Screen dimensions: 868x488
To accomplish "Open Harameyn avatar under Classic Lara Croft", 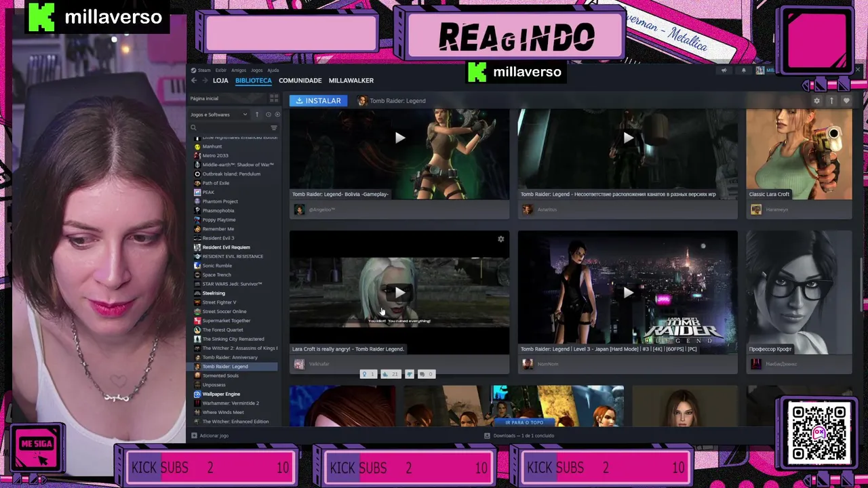I will (756, 209).
